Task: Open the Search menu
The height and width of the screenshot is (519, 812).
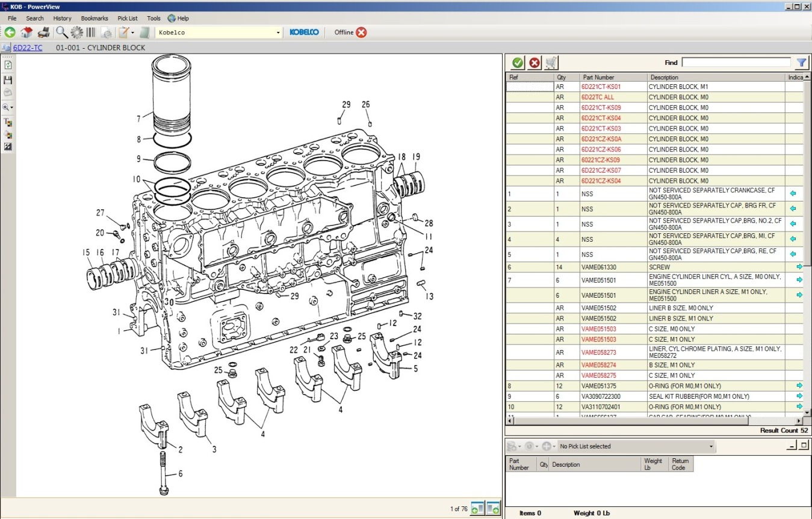Action: (x=35, y=18)
